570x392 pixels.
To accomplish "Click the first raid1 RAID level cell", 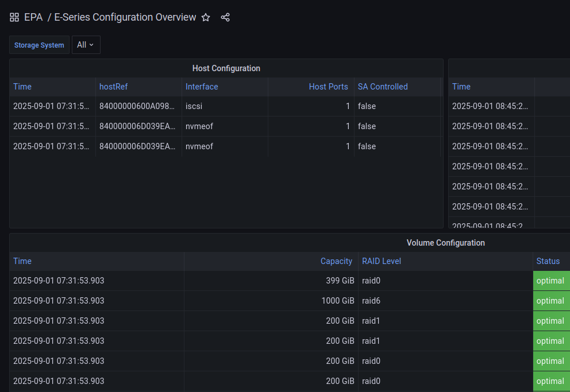I will [446, 321].
